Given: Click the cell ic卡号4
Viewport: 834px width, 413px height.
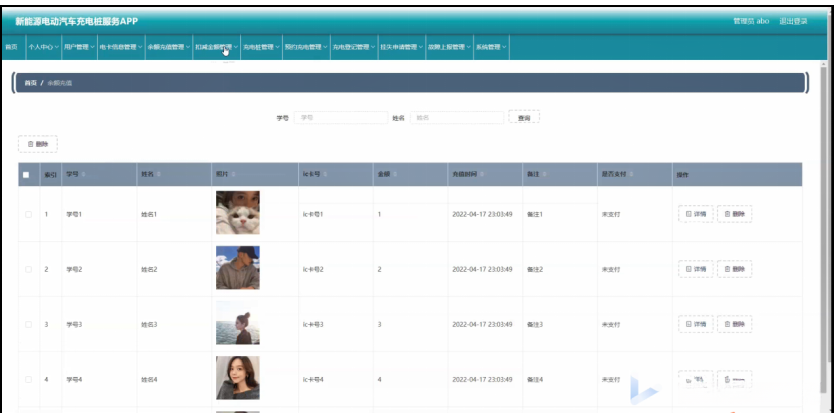Looking at the screenshot, I should coord(313,379).
